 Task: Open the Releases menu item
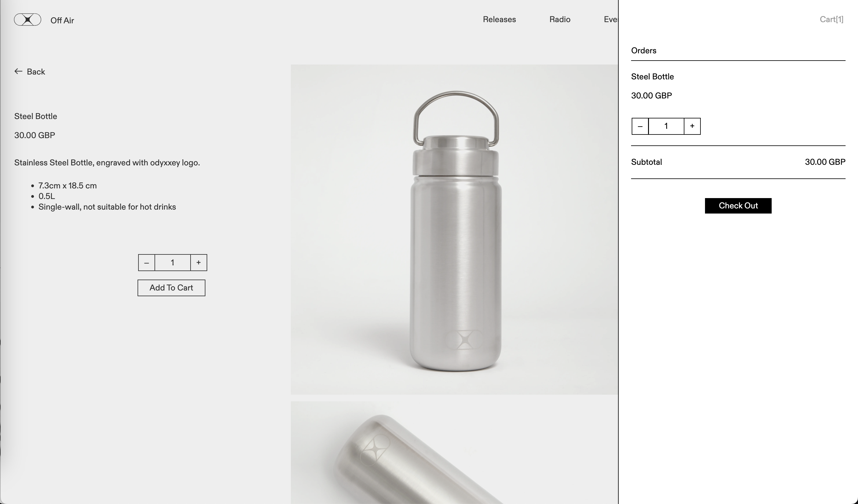499,19
